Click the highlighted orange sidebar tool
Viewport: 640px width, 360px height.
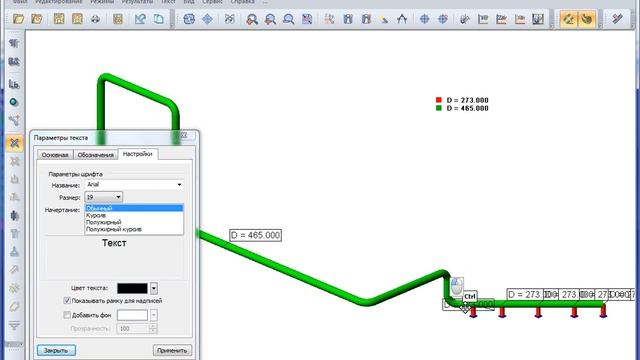coord(15,143)
